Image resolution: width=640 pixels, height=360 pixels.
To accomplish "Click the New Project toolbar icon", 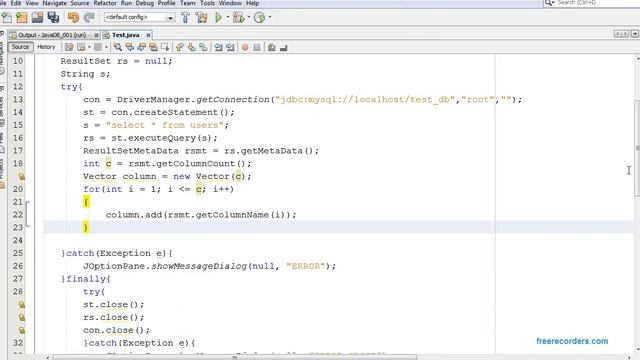I will coord(22,18).
